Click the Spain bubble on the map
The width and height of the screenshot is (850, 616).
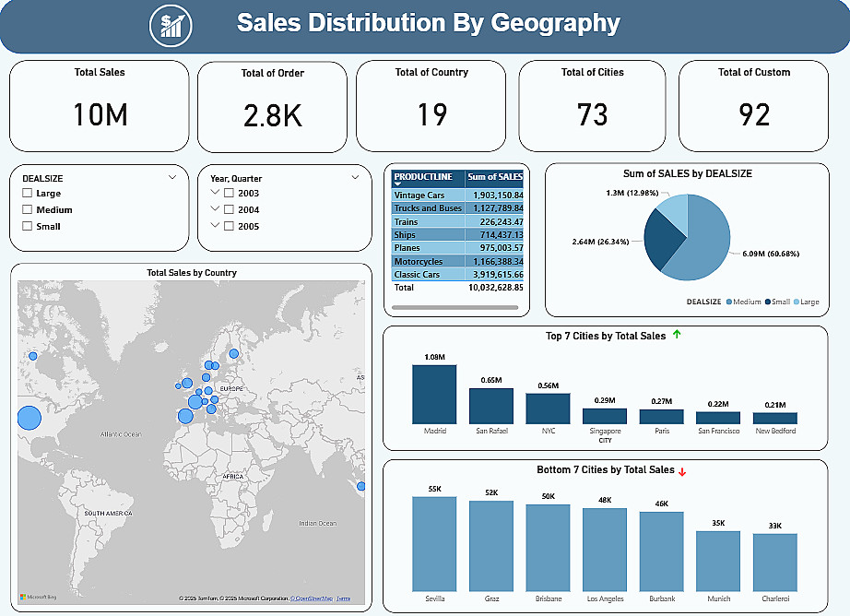[185, 417]
